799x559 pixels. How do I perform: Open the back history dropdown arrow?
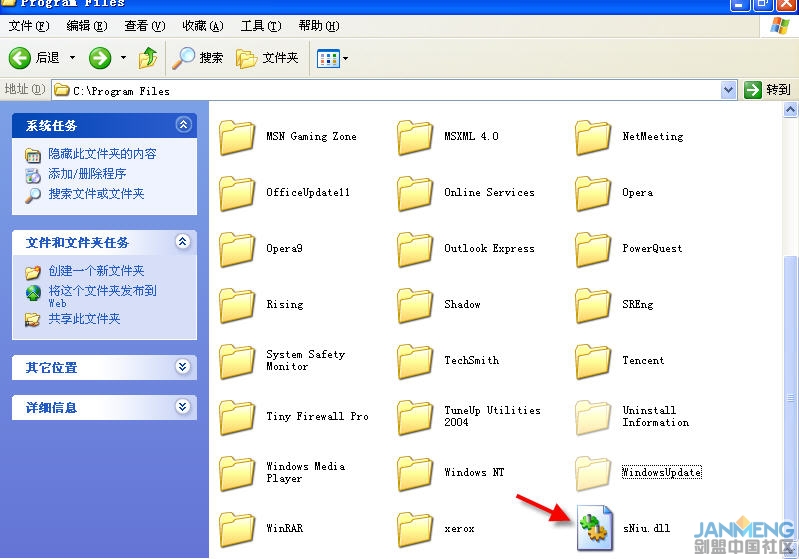click(x=72, y=58)
